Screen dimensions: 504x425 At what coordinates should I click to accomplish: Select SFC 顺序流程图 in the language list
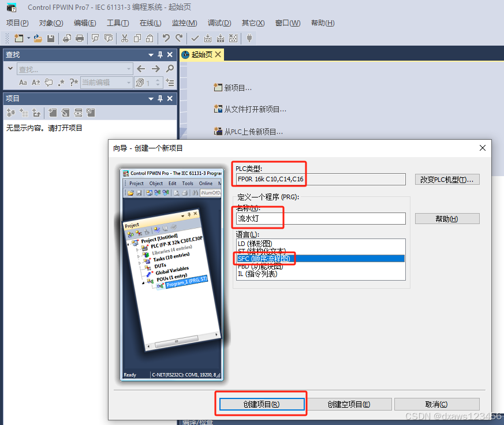coord(264,258)
